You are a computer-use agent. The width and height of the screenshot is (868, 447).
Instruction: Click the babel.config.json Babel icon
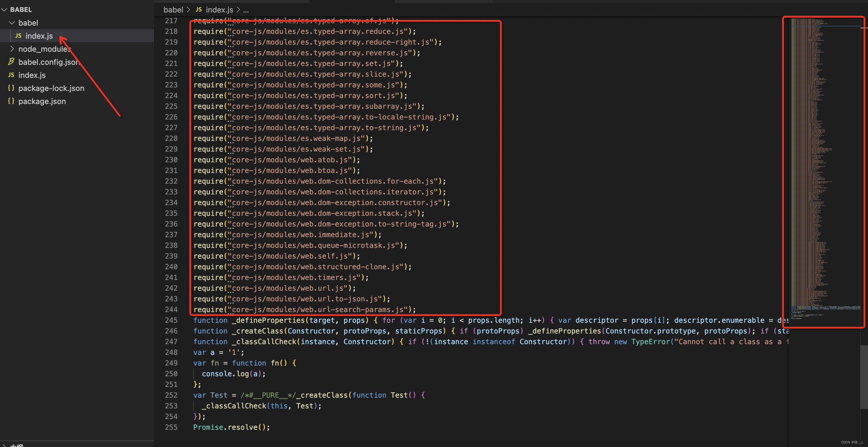point(11,62)
